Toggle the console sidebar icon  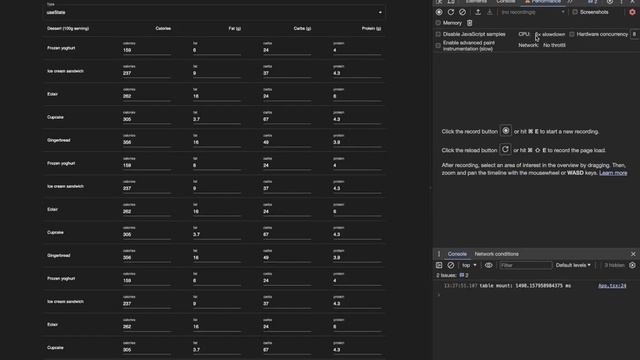439,265
